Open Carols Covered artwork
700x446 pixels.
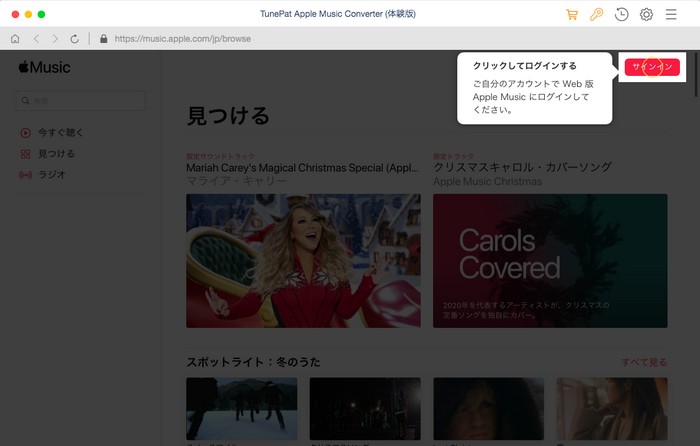pos(550,261)
